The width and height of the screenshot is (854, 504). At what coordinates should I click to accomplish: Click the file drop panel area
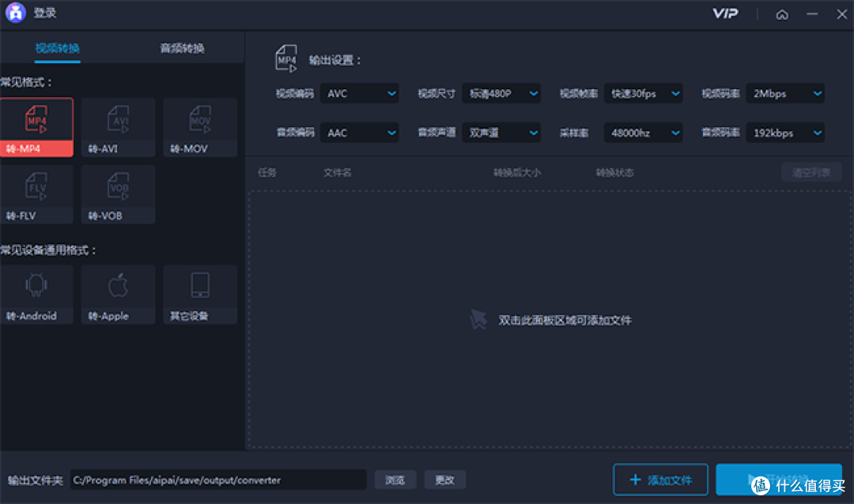[x=550, y=319]
